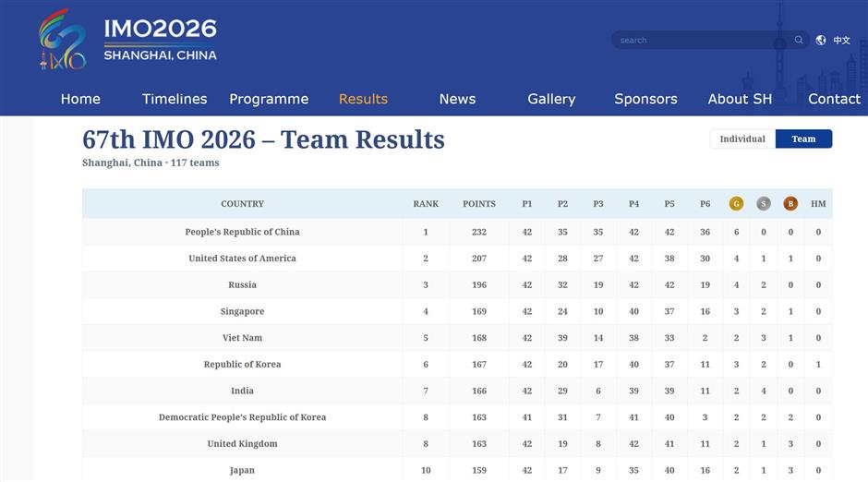
Task: Open the About SH menu item
Action: tap(740, 99)
